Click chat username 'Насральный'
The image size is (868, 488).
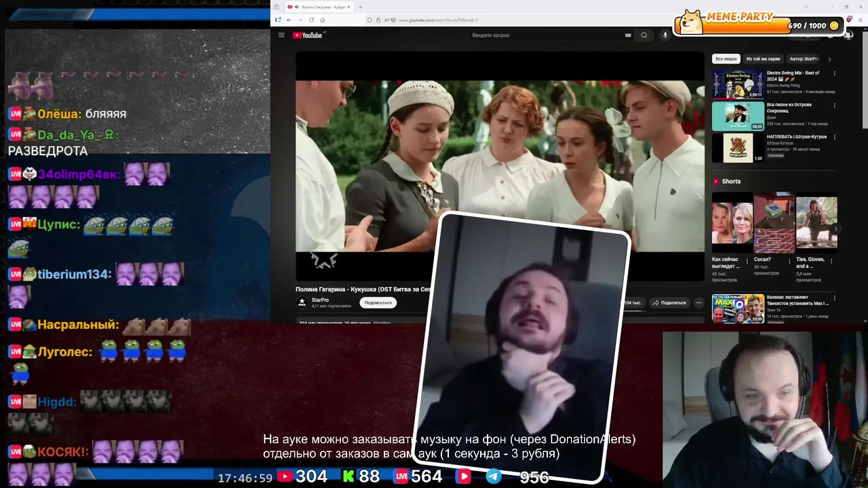[x=78, y=325]
